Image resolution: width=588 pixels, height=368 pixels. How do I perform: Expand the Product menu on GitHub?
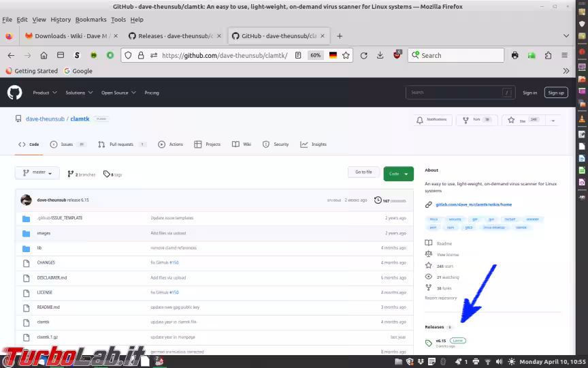pos(45,93)
